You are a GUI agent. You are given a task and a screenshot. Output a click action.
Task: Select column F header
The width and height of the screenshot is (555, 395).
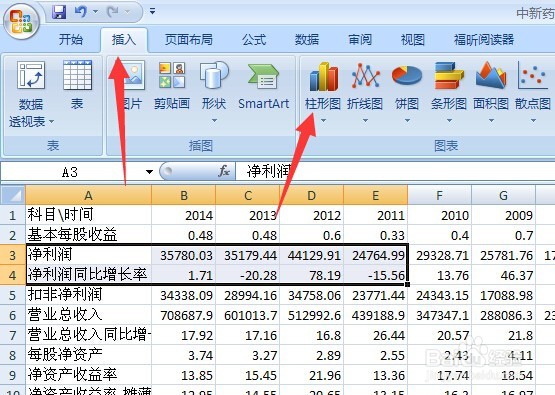tap(440, 195)
